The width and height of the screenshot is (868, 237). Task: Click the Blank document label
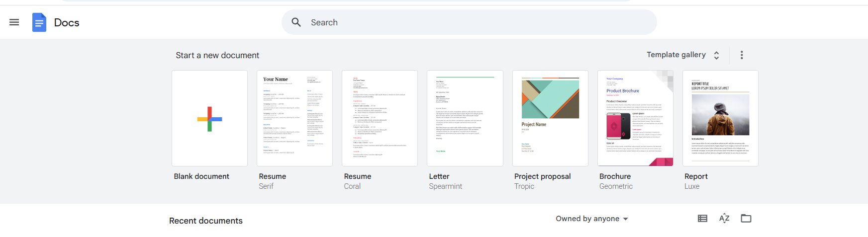point(201,176)
